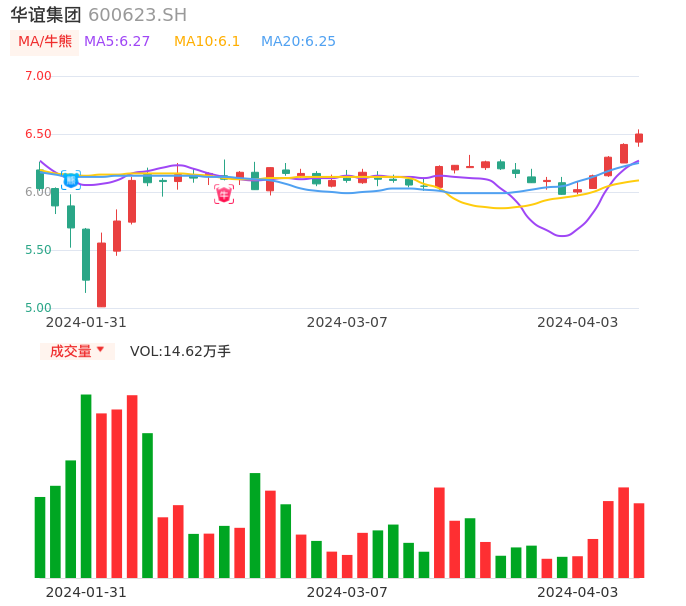This screenshot has width=686, height=606.
Task: Select the 2024-03-07 date label under the price chart
Action: coord(347,322)
